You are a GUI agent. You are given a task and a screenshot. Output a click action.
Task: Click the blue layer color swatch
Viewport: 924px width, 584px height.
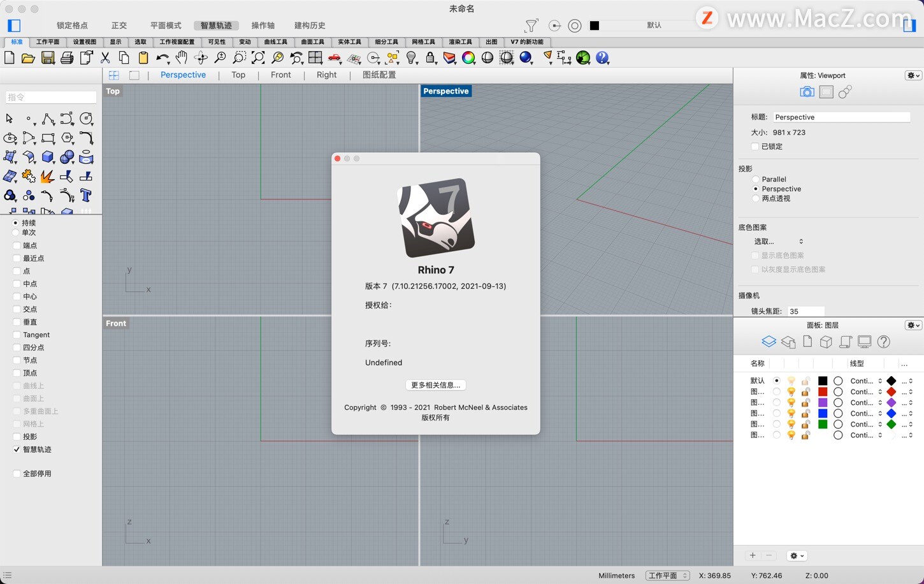click(x=823, y=414)
